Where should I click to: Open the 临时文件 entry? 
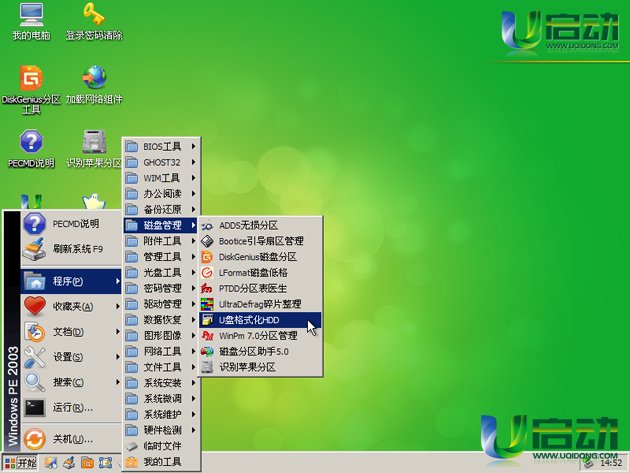pyautogui.click(x=161, y=446)
